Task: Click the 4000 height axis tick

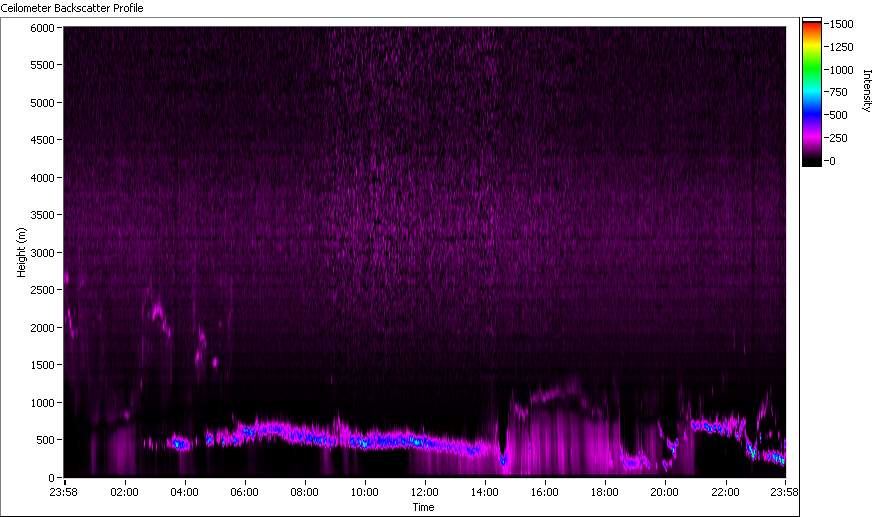Action: click(42, 178)
